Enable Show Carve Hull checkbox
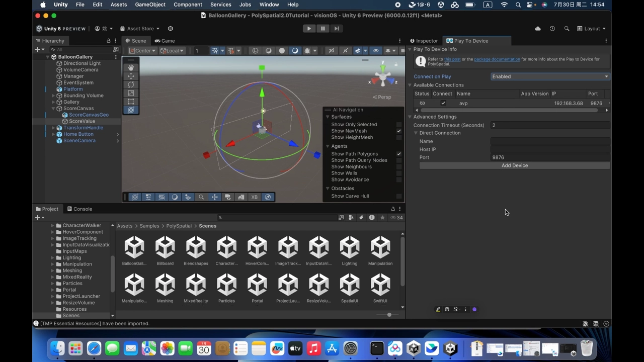The height and width of the screenshot is (362, 644). click(399, 196)
